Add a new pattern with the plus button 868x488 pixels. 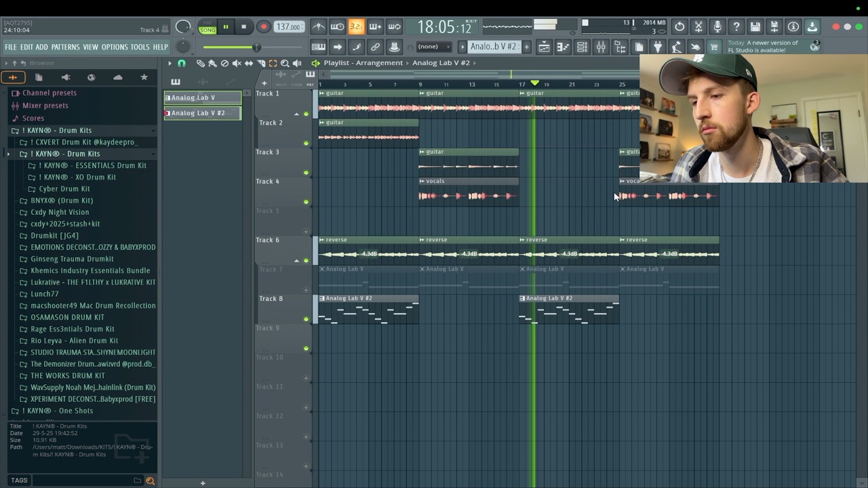(x=526, y=47)
